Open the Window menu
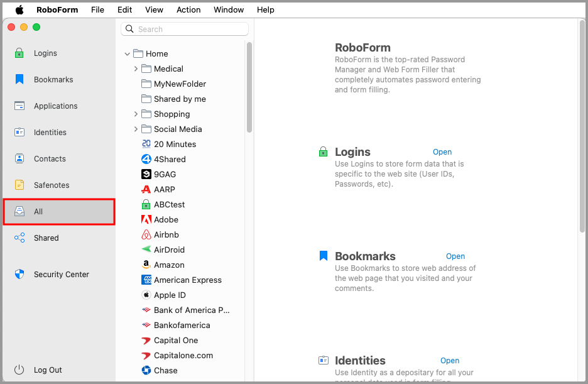The image size is (588, 384). (229, 10)
